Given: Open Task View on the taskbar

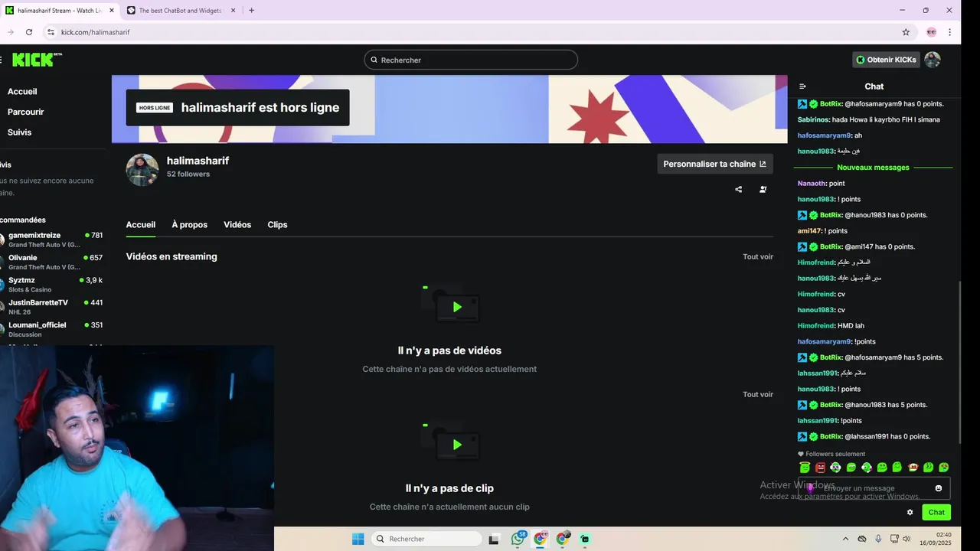Looking at the screenshot, I should click(494, 540).
